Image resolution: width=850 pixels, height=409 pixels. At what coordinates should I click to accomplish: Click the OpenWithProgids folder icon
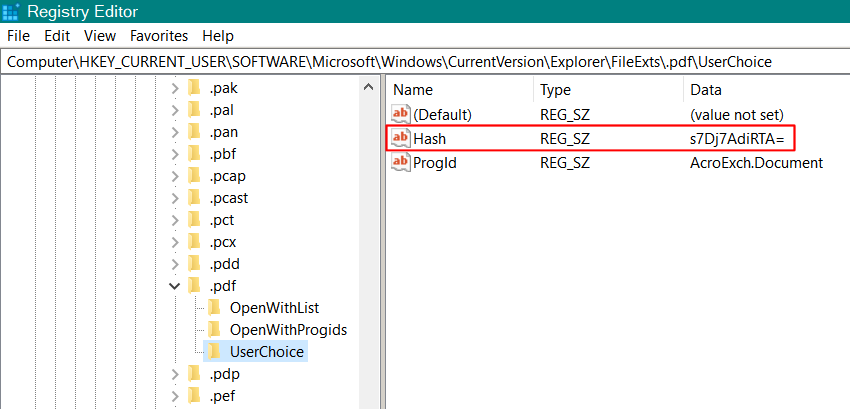214,329
